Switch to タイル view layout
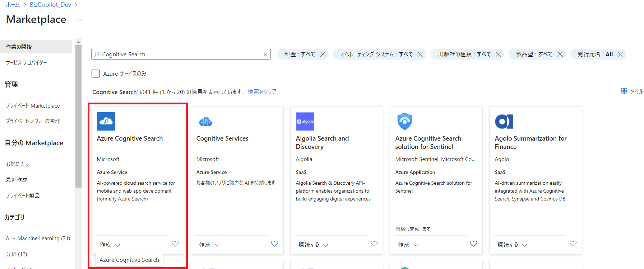Screen dimensions: 644x269 click(x=632, y=91)
